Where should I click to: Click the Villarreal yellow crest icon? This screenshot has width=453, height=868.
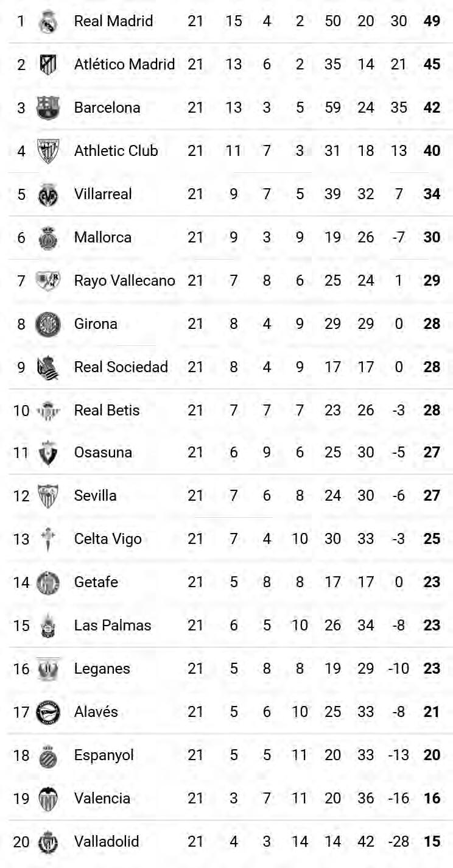[47, 194]
